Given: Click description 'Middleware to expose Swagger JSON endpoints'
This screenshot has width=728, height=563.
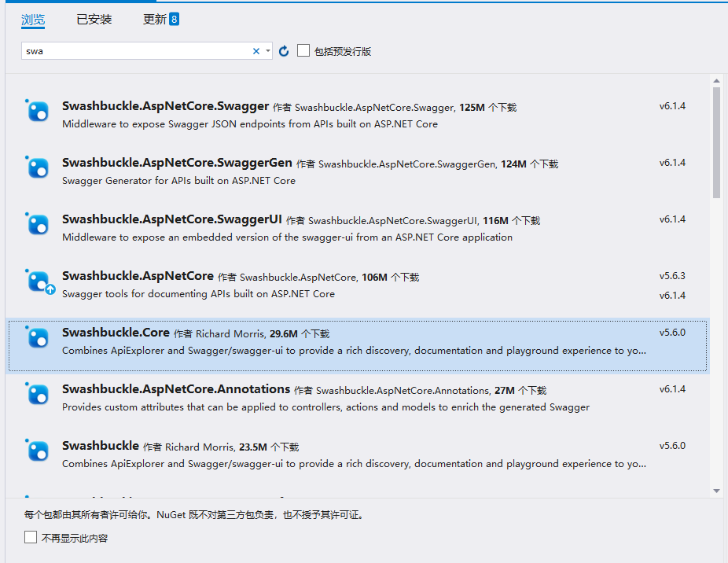Looking at the screenshot, I should tap(250, 124).
